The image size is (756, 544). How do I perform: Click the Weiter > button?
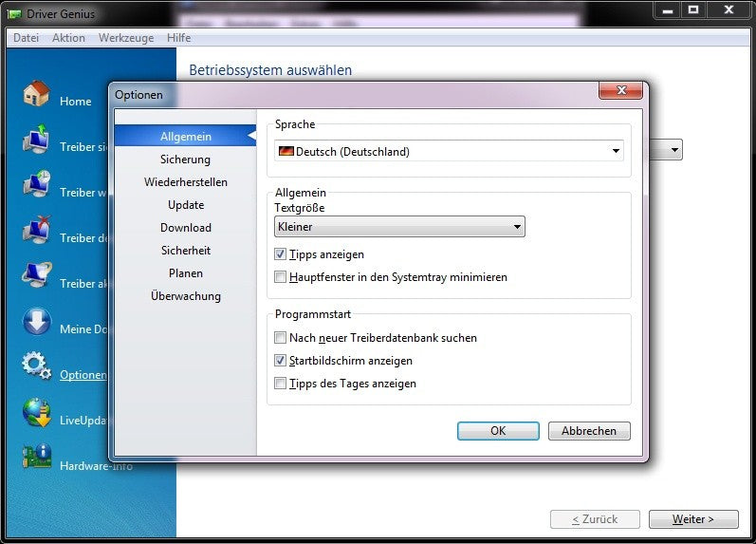coord(693,519)
